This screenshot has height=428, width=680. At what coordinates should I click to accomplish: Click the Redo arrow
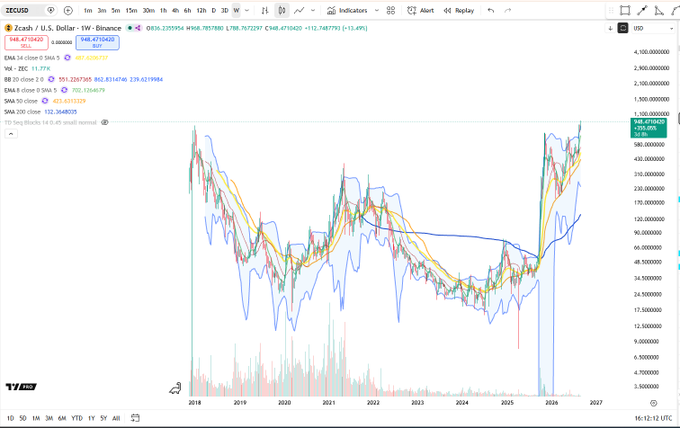[x=508, y=10]
